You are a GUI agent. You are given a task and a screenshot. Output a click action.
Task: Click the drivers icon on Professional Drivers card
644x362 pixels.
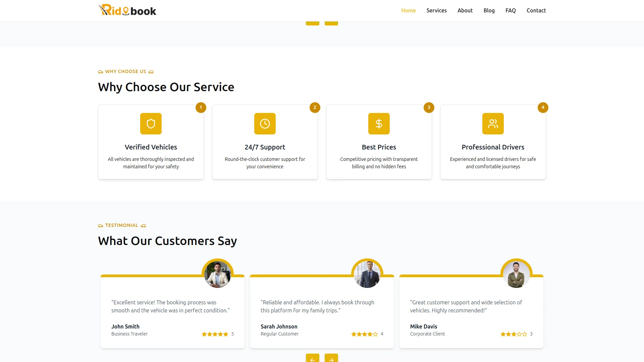pyautogui.click(x=493, y=123)
